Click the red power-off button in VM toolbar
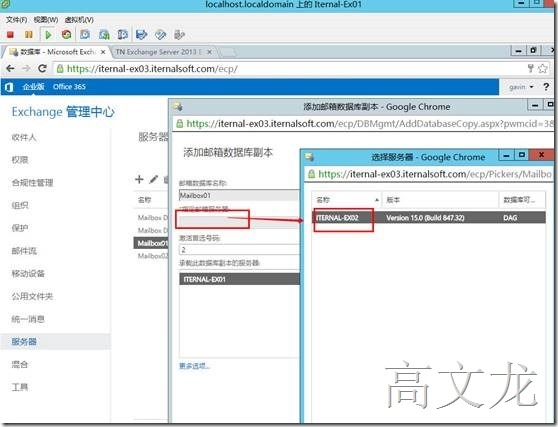The width and height of the screenshot is (558, 427). click(10, 35)
